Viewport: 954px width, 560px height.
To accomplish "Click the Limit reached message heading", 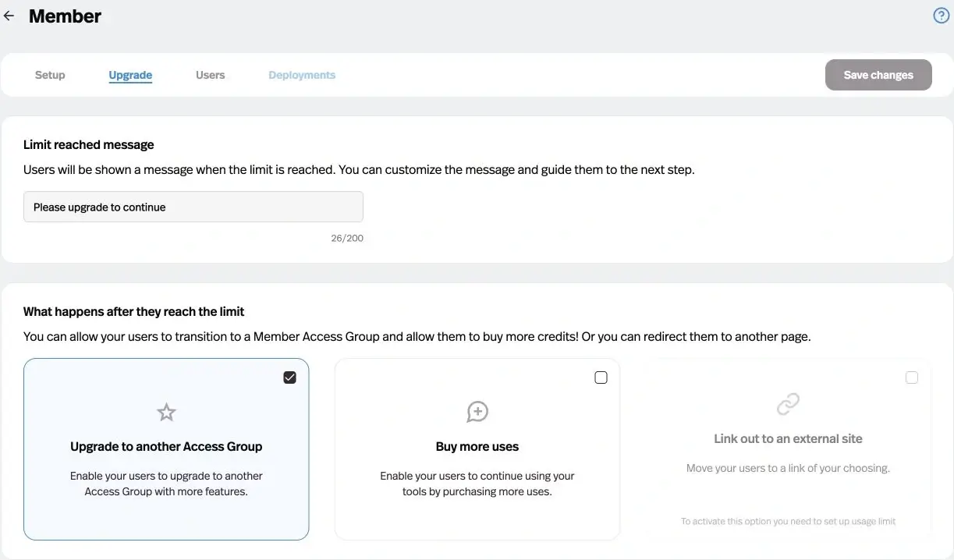I will [89, 144].
